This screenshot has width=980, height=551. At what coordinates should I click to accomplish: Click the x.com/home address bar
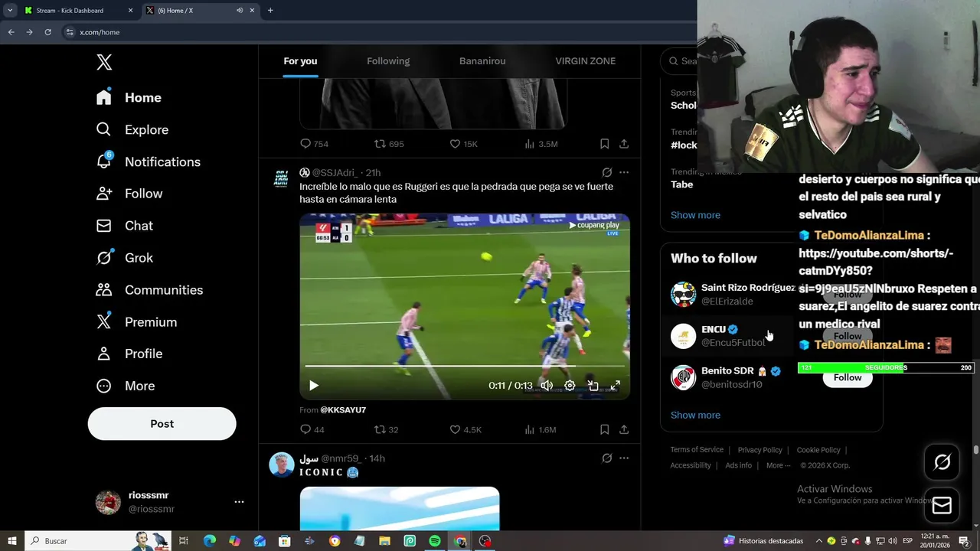click(x=375, y=32)
